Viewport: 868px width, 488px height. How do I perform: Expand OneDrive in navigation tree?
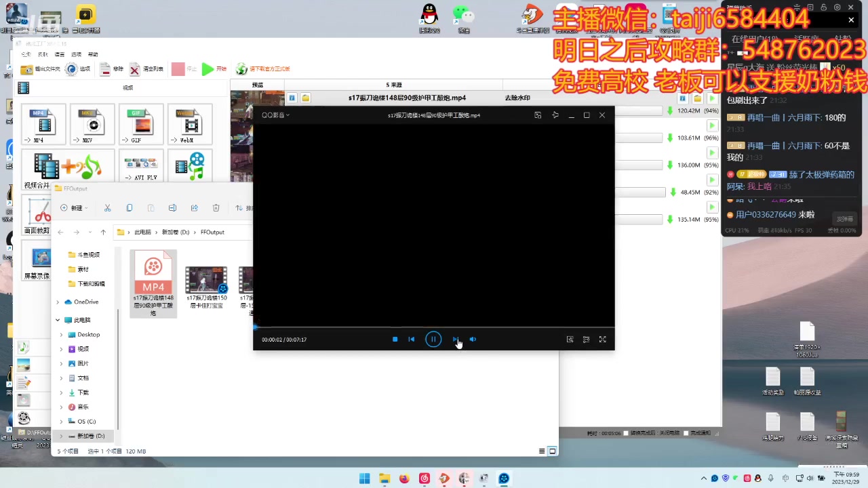(x=58, y=302)
